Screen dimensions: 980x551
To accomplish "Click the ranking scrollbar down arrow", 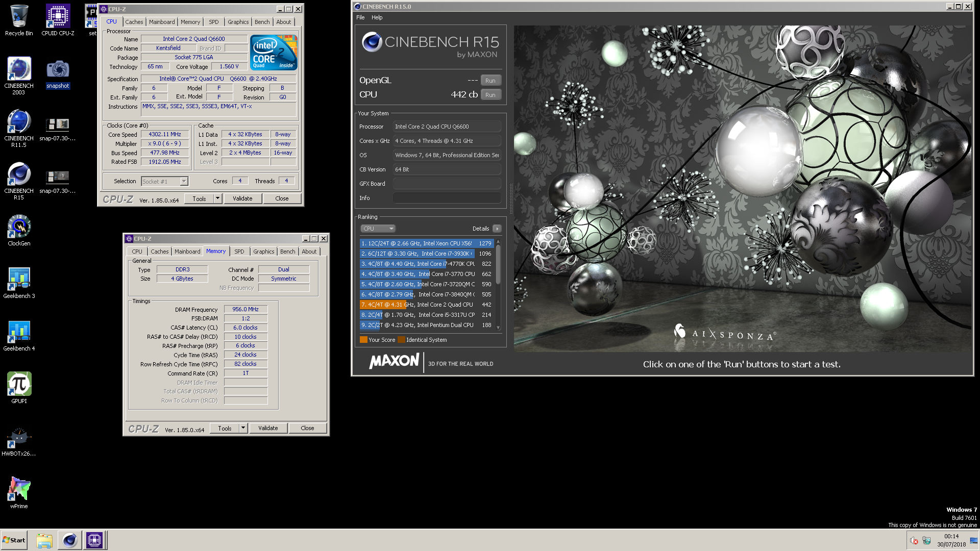I will (498, 328).
